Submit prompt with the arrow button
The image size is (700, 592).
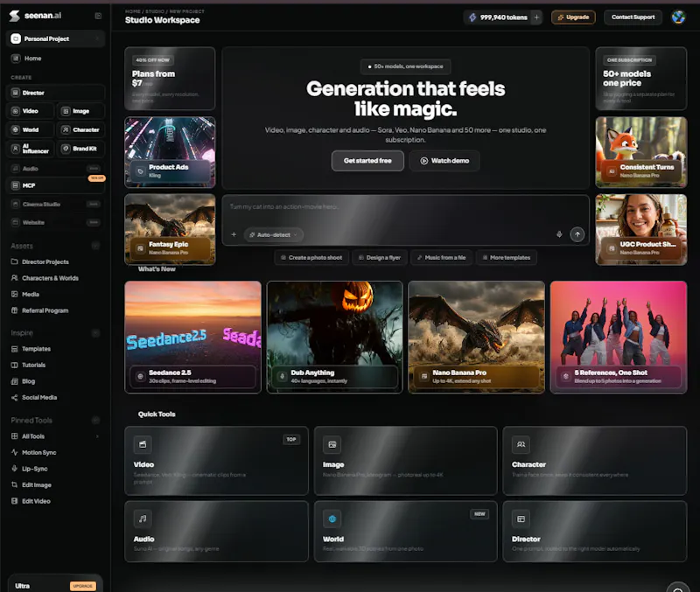click(x=577, y=234)
